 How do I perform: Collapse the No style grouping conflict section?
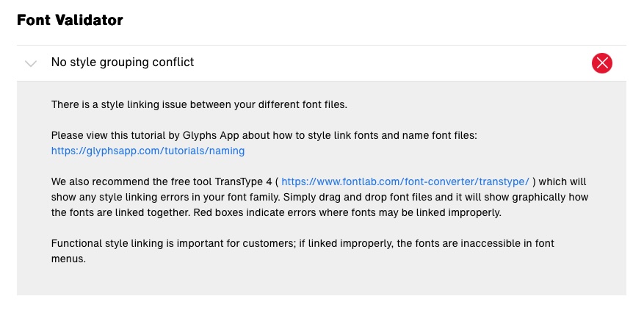(31, 63)
